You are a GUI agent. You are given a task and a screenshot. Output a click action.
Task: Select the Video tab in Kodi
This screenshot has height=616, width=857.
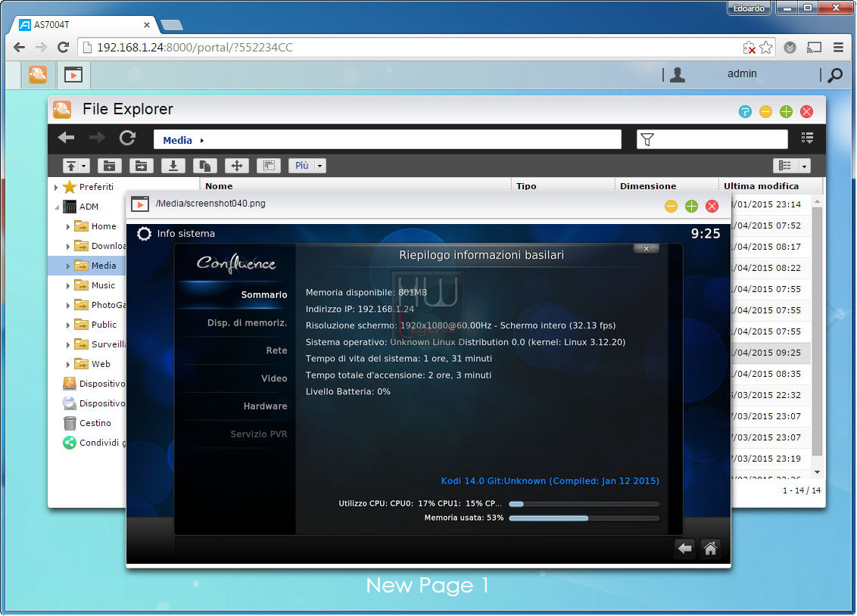[274, 378]
